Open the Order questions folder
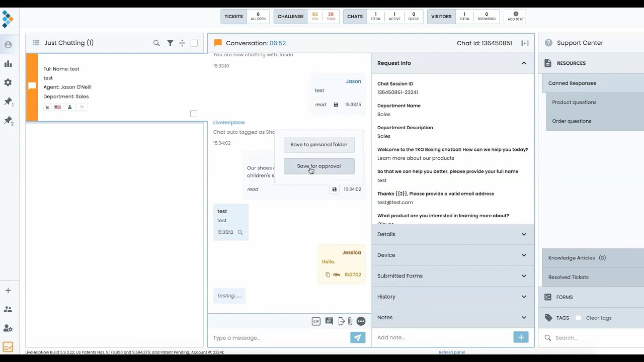This screenshot has width=644, height=362. click(x=595, y=121)
